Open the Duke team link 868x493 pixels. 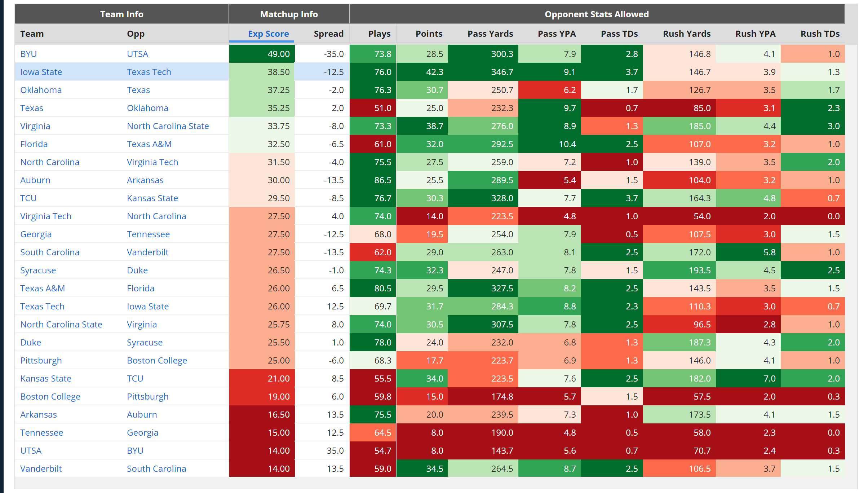point(31,342)
